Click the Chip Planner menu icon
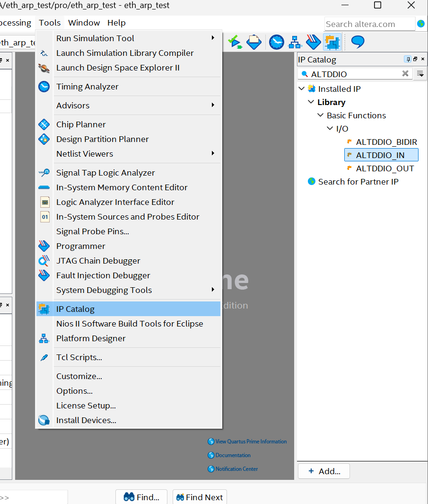Screen dimensions: 428x504 point(44,124)
